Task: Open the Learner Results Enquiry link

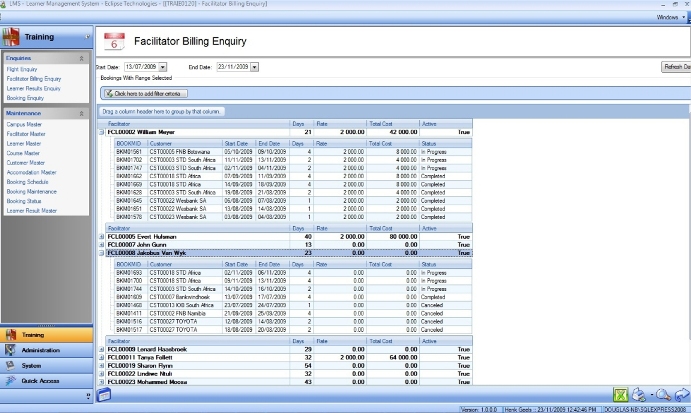Action: [35, 90]
